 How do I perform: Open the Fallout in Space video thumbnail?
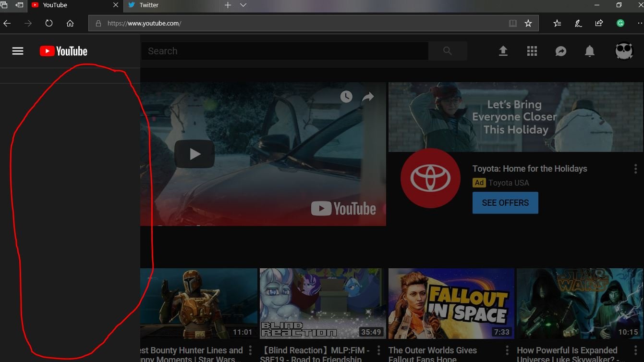tap(451, 303)
